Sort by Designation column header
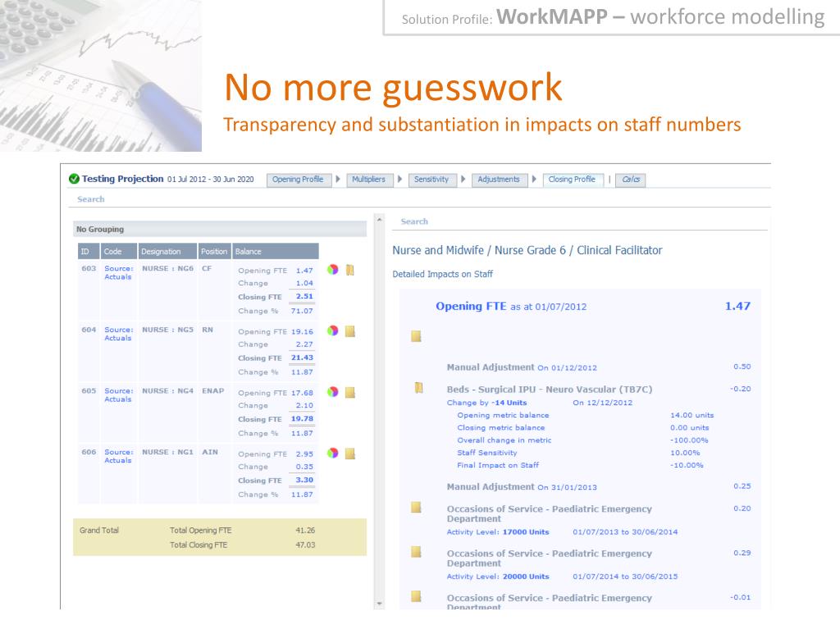840x630 pixels. (167, 251)
